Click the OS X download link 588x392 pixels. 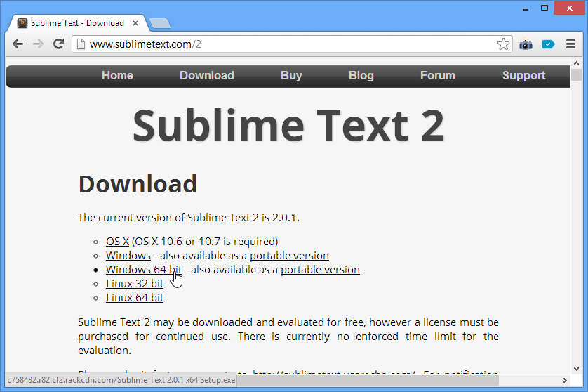point(117,242)
